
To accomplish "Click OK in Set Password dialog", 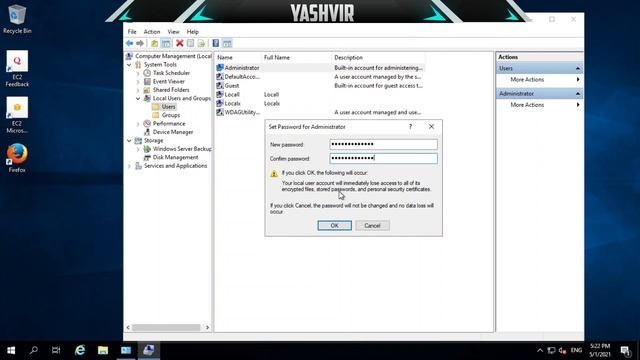I will click(x=334, y=225).
